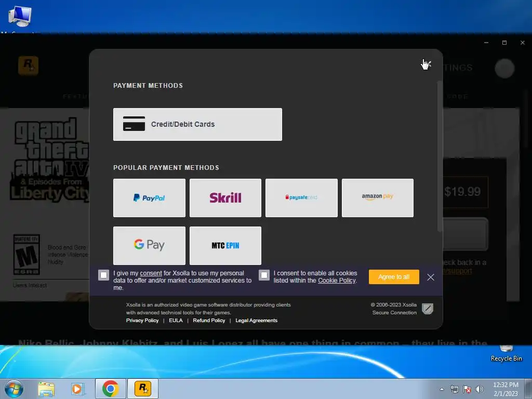Maximize the Rockstar Games Launcher window
532x399 pixels.
[x=504, y=43]
